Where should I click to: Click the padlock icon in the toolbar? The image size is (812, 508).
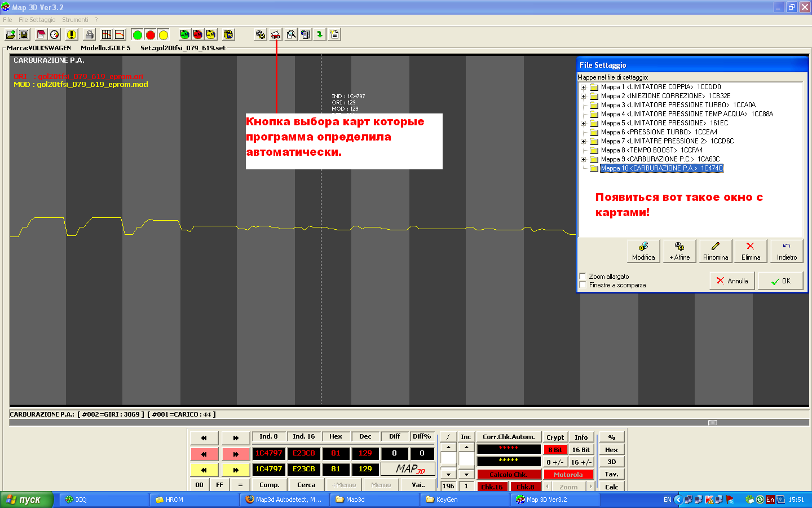(90, 35)
